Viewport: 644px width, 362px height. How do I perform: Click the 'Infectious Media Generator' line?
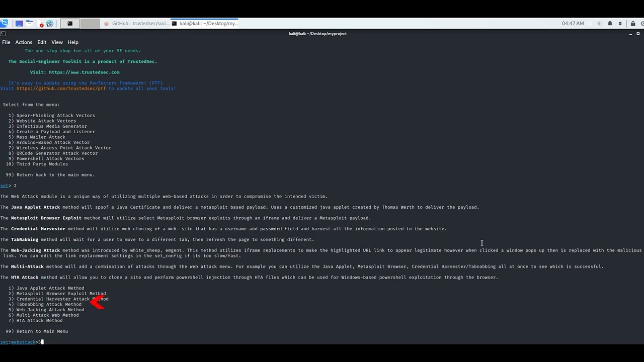[47, 126]
